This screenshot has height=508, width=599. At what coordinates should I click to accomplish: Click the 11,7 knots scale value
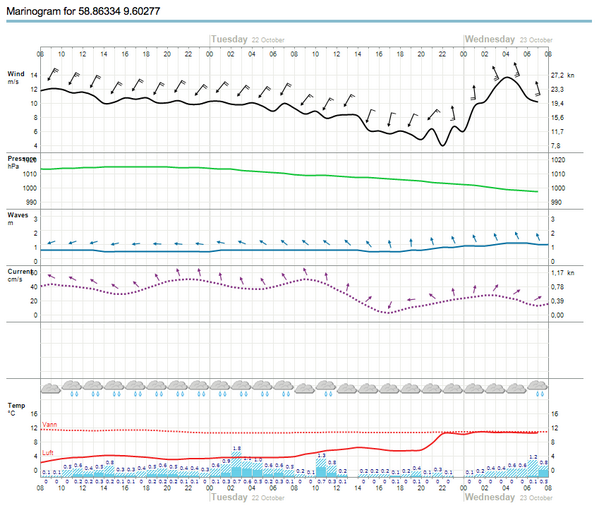(x=557, y=132)
